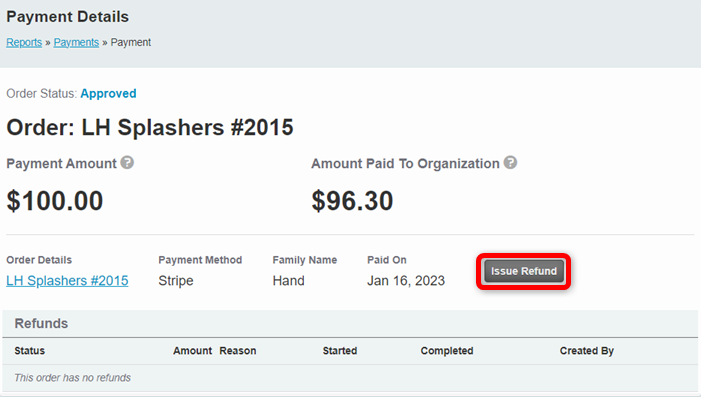Select the Hand family name value
701x397 pixels.
point(289,281)
